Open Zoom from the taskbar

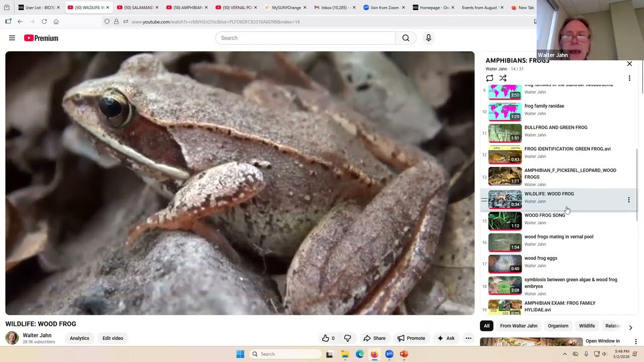389,354
